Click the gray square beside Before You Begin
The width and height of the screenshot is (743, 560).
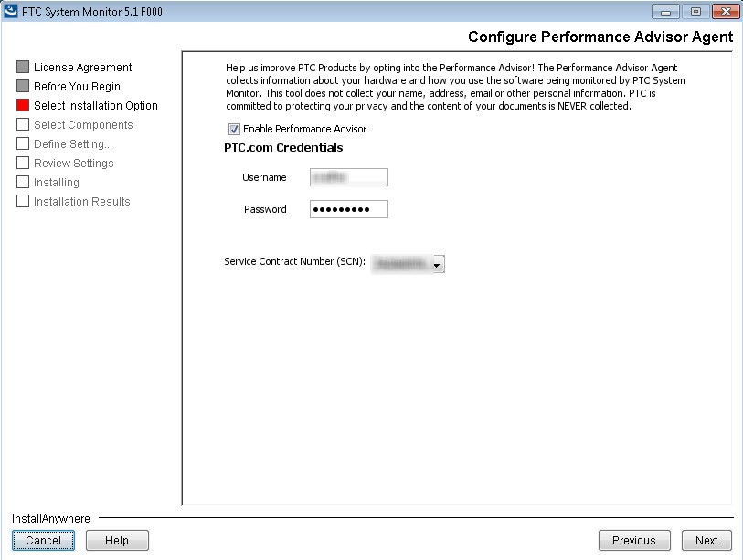click(x=23, y=86)
